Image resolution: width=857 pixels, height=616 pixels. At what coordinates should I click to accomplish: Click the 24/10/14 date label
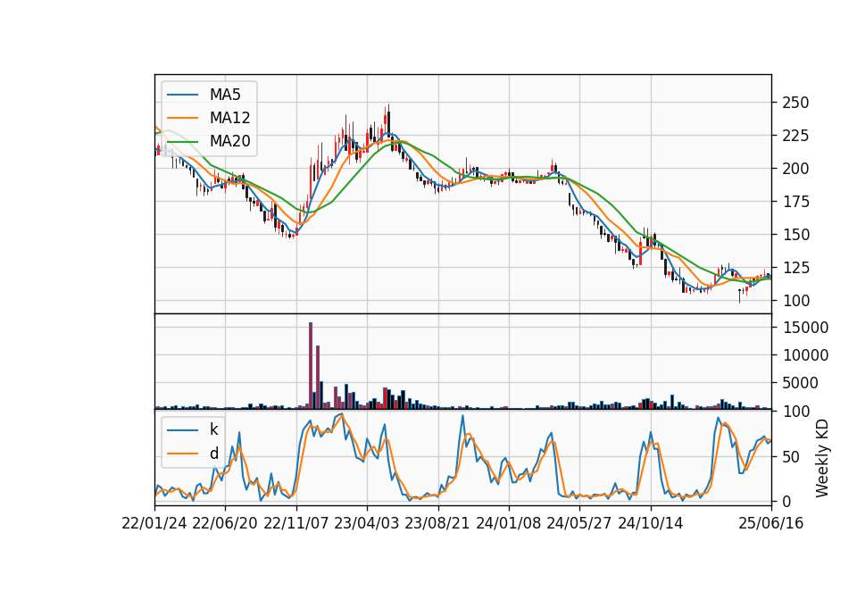pos(651,523)
